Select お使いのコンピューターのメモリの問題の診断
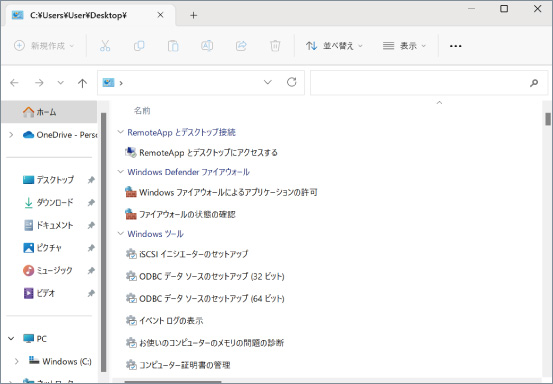 click(x=211, y=343)
